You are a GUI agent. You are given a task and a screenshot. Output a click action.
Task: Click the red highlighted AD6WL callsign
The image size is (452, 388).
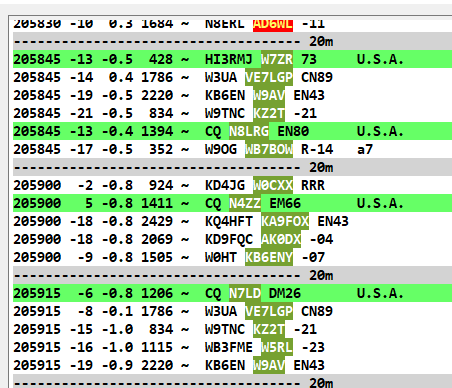pos(273,24)
